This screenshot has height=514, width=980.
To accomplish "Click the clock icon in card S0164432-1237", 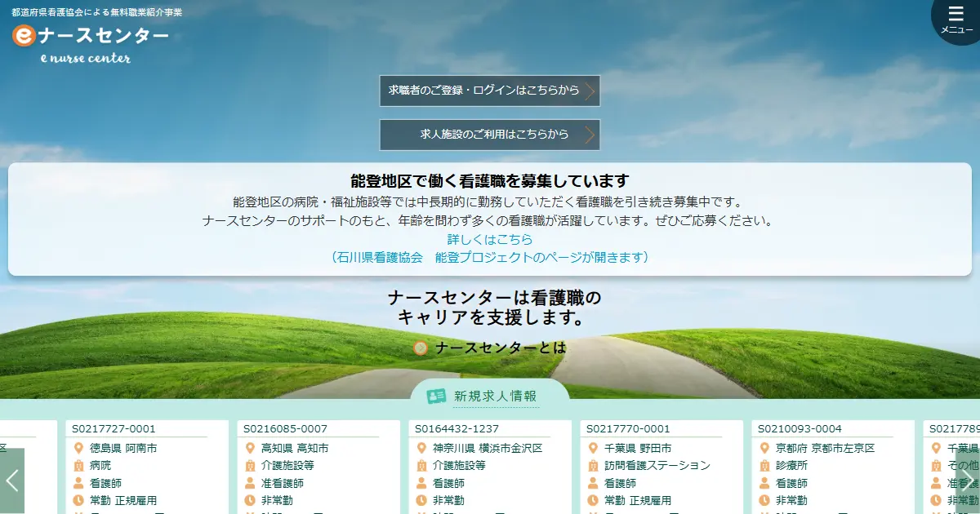I will click(x=422, y=500).
